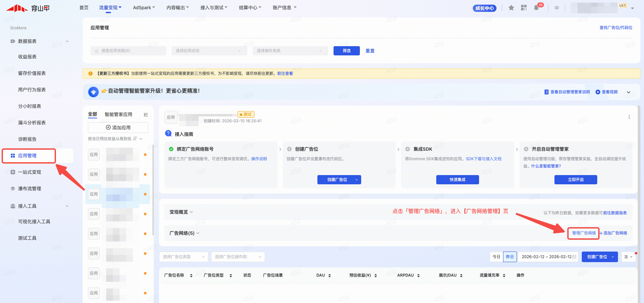Switch to the 智能管家应用 tab

[118, 114]
